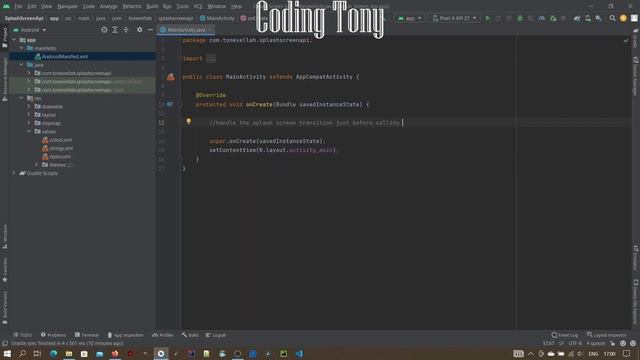This screenshot has height=360, width=640.
Task: Click the Attach Debugger to Android Process icon
Action: [553, 18]
